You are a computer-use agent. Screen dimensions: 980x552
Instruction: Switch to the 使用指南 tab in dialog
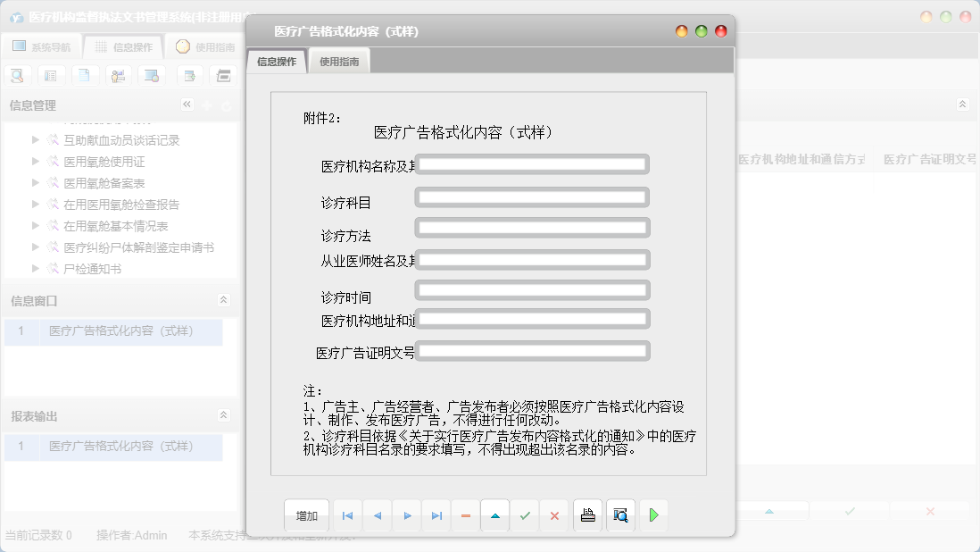[338, 62]
